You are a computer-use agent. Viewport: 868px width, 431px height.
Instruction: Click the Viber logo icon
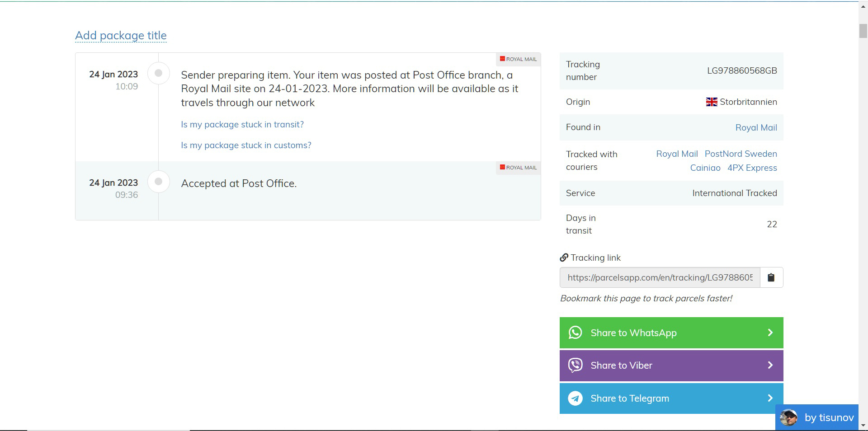click(575, 365)
